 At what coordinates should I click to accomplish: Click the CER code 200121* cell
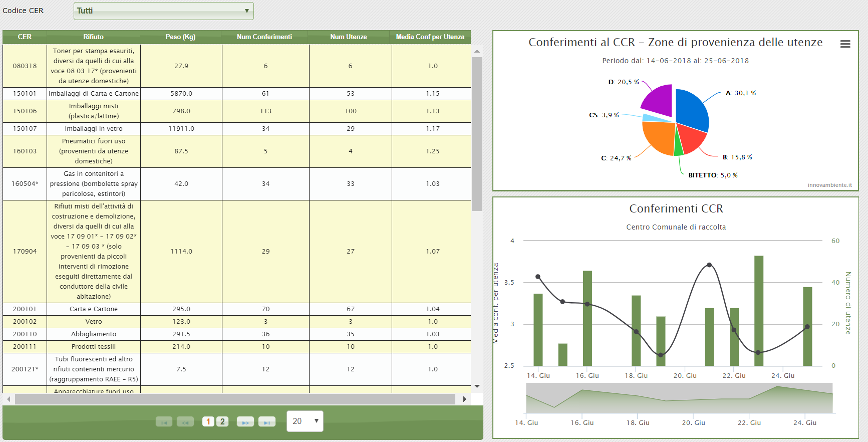[x=25, y=369]
